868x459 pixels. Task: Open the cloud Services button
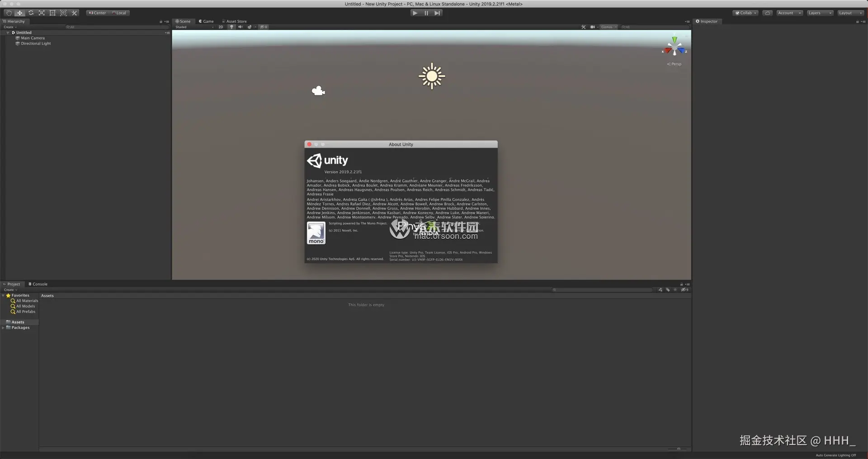[767, 13]
